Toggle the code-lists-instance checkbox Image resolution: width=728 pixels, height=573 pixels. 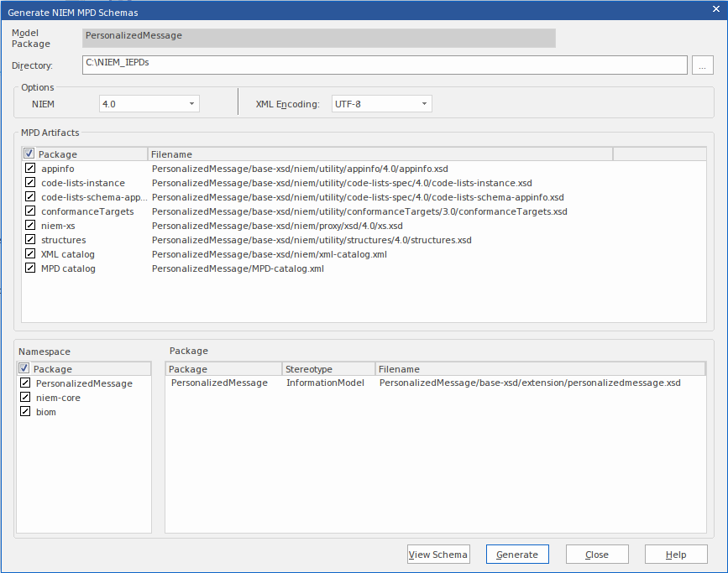pyautogui.click(x=30, y=183)
